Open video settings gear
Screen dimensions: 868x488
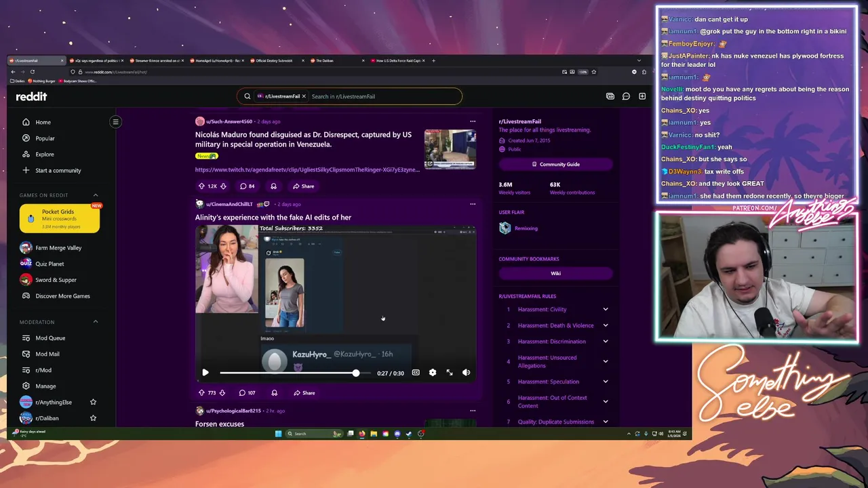pos(433,373)
